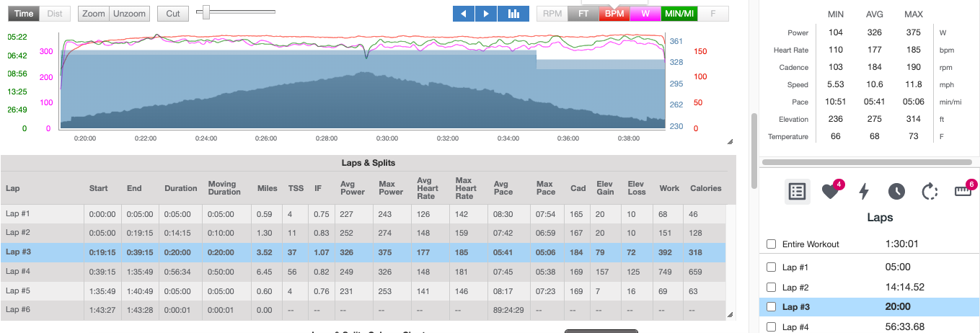The image size is (980, 333).
Task: Check the Entire Workout checkbox
Action: point(771,244)
